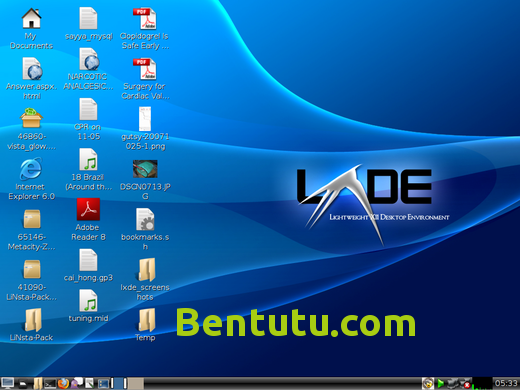Select the DSCN0713.JPG thumbnail
The height and width of the screenshot is (390, 520).
[145, 179]
